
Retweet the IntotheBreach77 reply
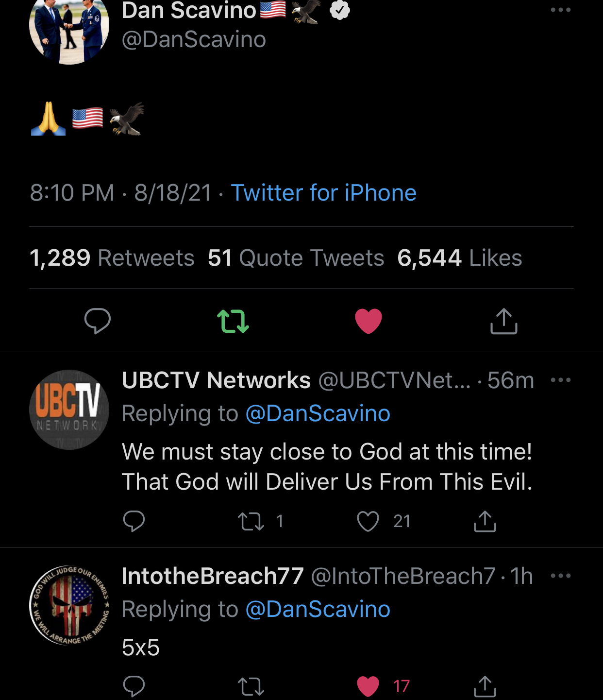click(251, 686)
